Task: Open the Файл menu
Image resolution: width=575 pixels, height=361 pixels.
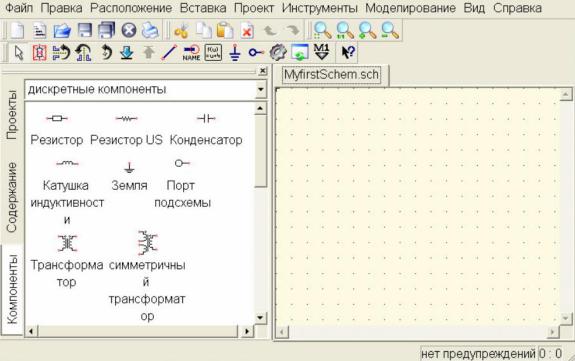Action: click(x=19, y=8)
